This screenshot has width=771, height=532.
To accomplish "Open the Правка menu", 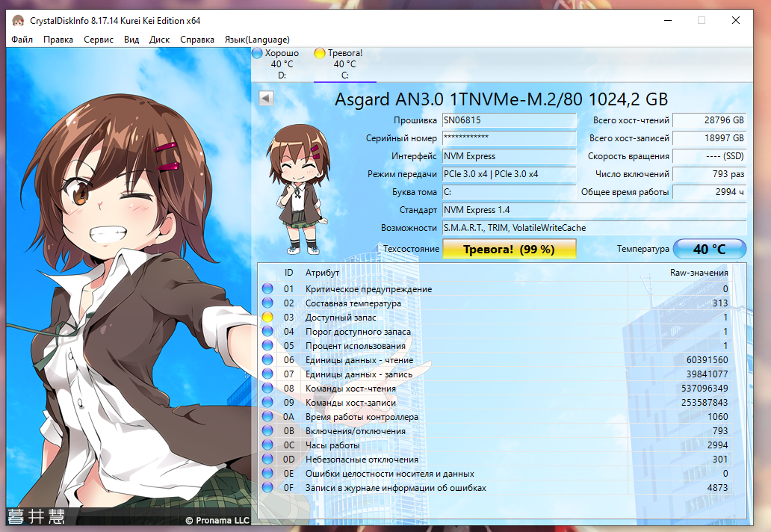I will coord(58,40).
